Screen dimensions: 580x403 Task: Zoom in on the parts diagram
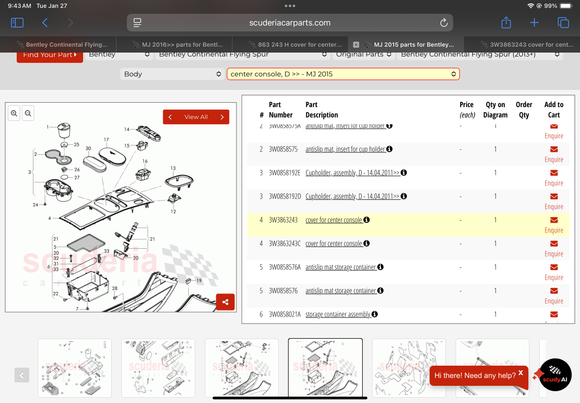14,113
